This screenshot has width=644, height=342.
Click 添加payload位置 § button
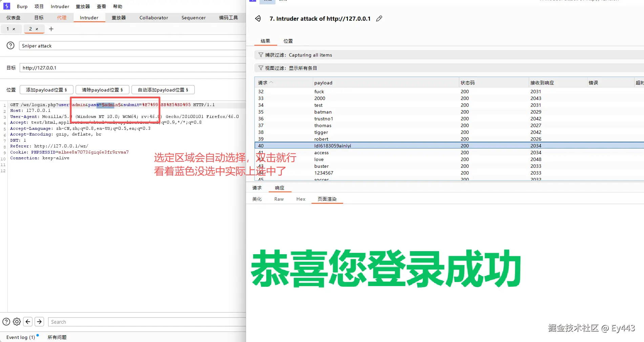click(x=46, y=90)
